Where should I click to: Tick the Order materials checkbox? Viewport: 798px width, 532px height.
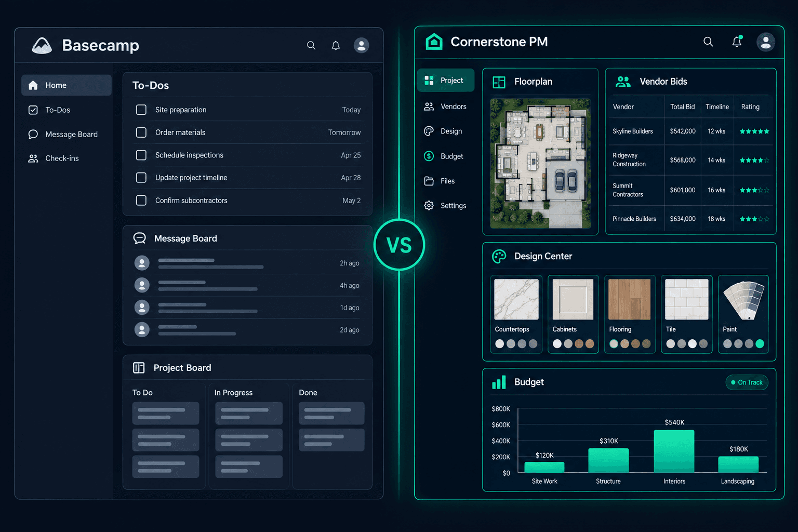tap(141, 132)
